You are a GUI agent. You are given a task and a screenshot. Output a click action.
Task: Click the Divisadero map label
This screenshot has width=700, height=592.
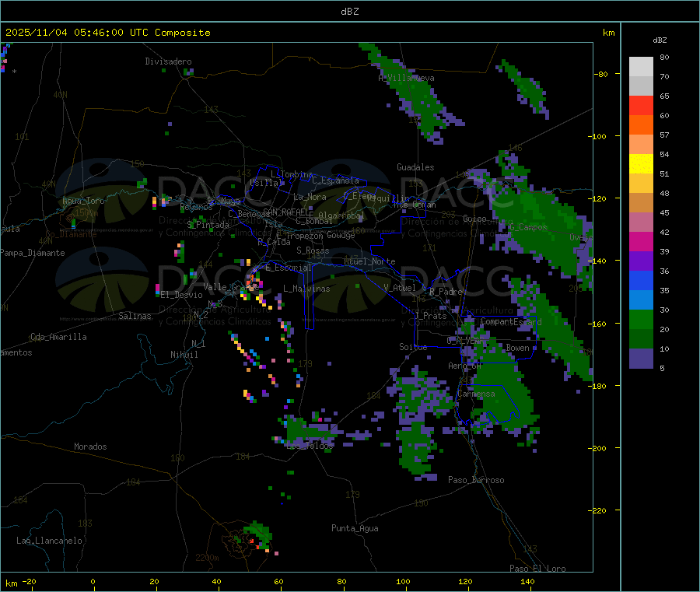168,61
